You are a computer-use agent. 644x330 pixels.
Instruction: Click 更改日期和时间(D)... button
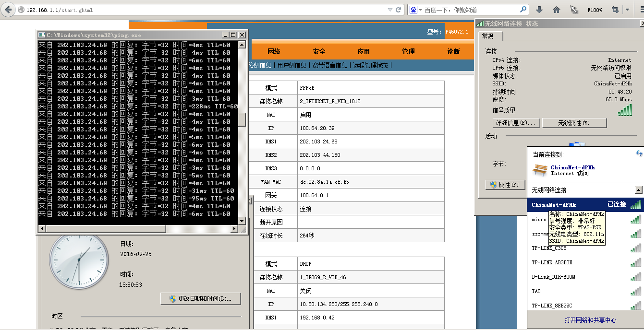click(x=200, y=298)
